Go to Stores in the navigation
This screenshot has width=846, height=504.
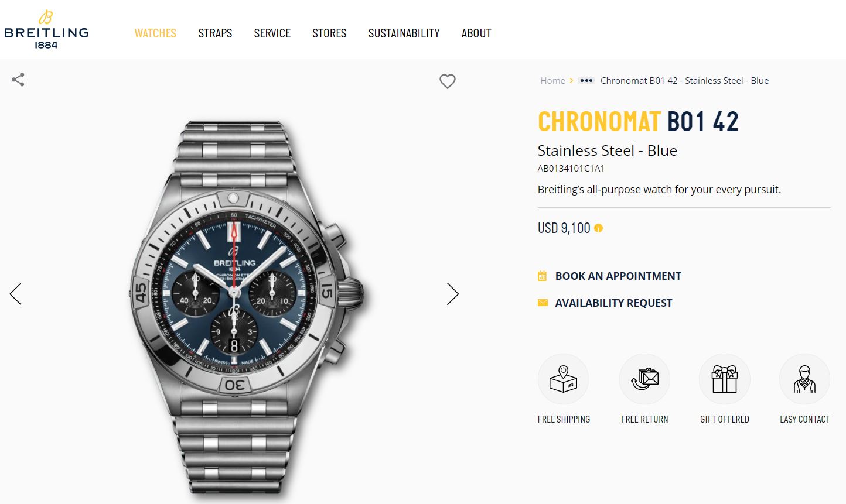(x=329, y=33)
